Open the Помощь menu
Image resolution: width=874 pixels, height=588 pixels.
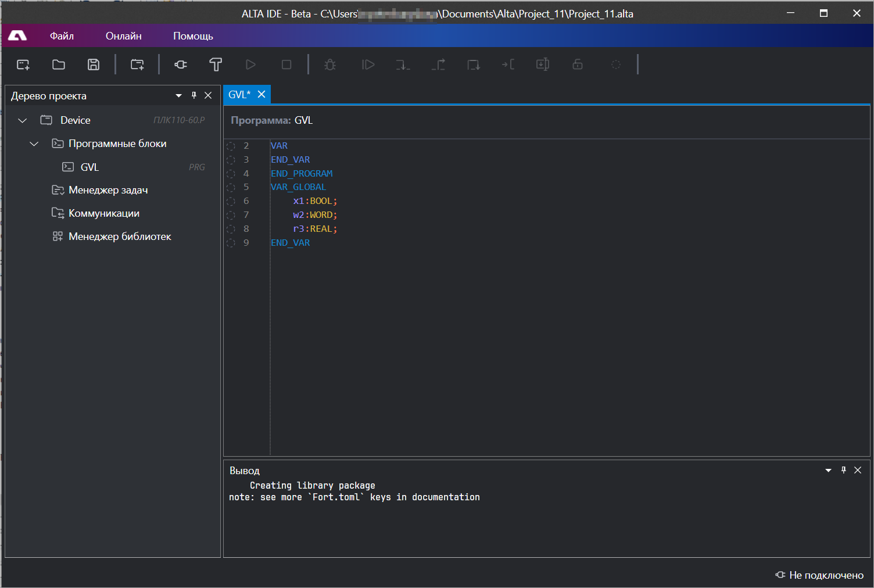pyautogui.click(x=193, y=36)
